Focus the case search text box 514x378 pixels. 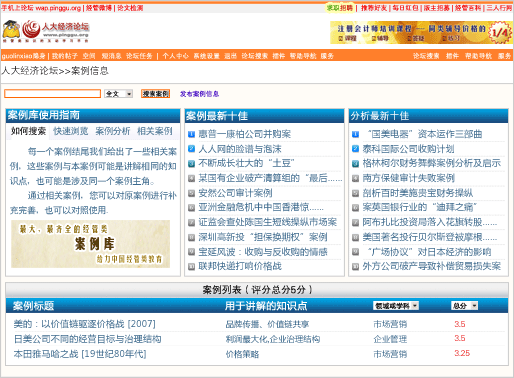click(x=52, y=94)
